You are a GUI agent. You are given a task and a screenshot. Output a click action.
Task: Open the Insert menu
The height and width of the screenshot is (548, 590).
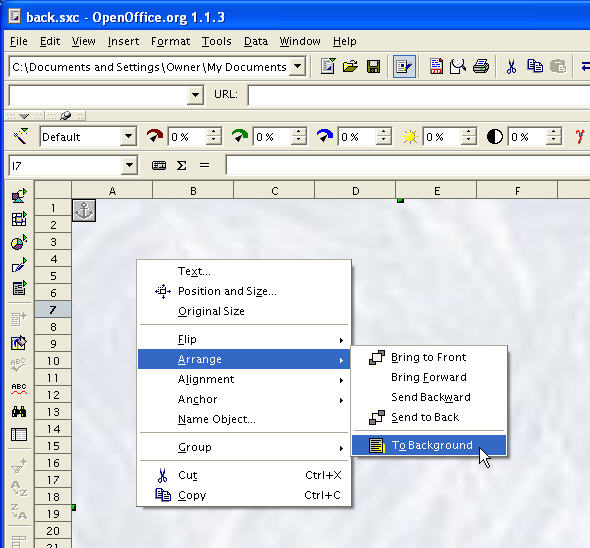pyautogui.click(x=123, y=41)
